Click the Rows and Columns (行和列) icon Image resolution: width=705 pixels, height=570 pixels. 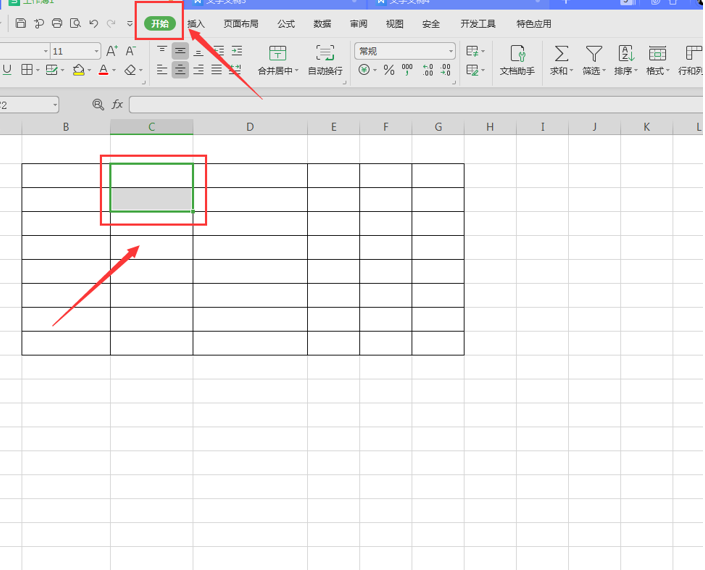[691, 60]
